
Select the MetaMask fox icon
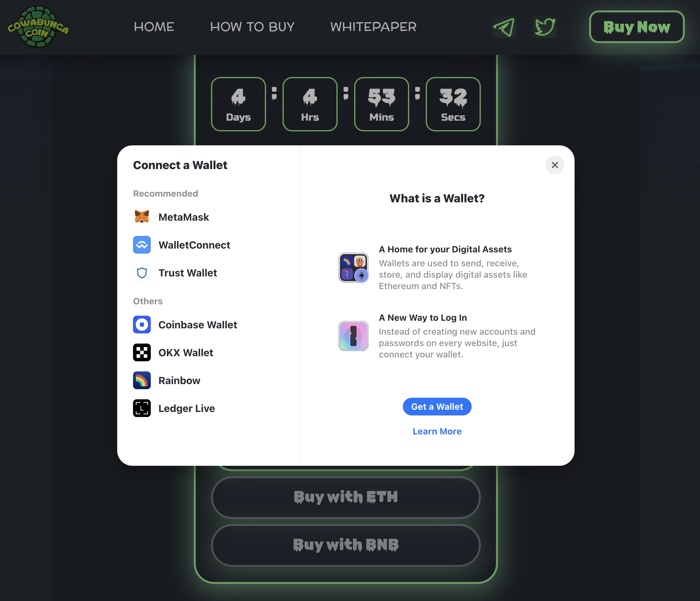[x=142, y=217]
